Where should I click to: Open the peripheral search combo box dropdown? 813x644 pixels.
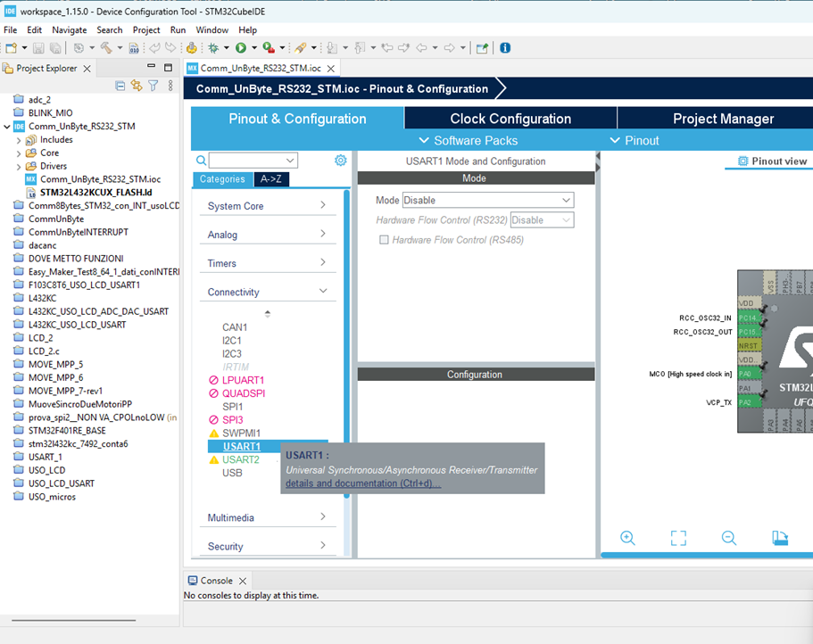[x=290, y=160]
